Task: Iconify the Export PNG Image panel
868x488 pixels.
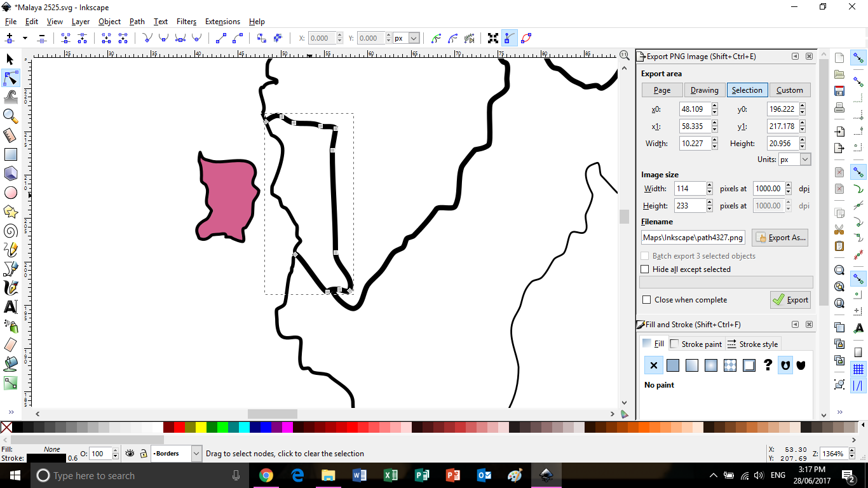Action: [x=796, y=57]
